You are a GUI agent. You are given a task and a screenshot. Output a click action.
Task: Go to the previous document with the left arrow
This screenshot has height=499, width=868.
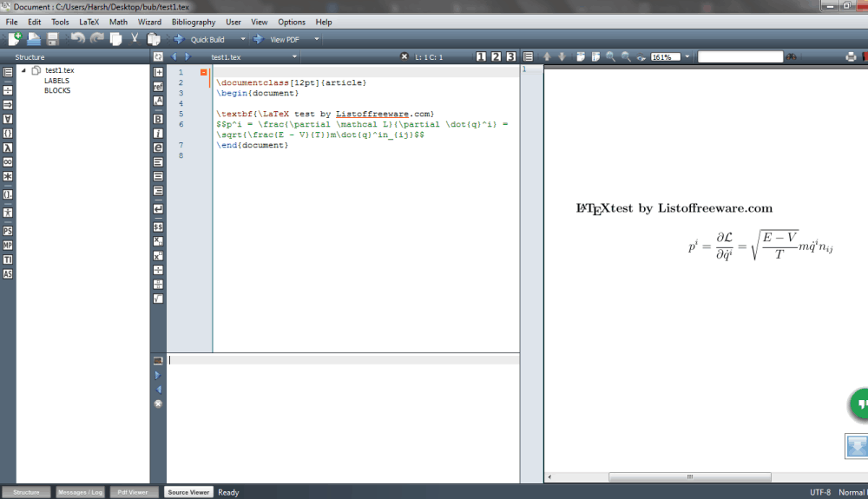(x=174, y=56)
